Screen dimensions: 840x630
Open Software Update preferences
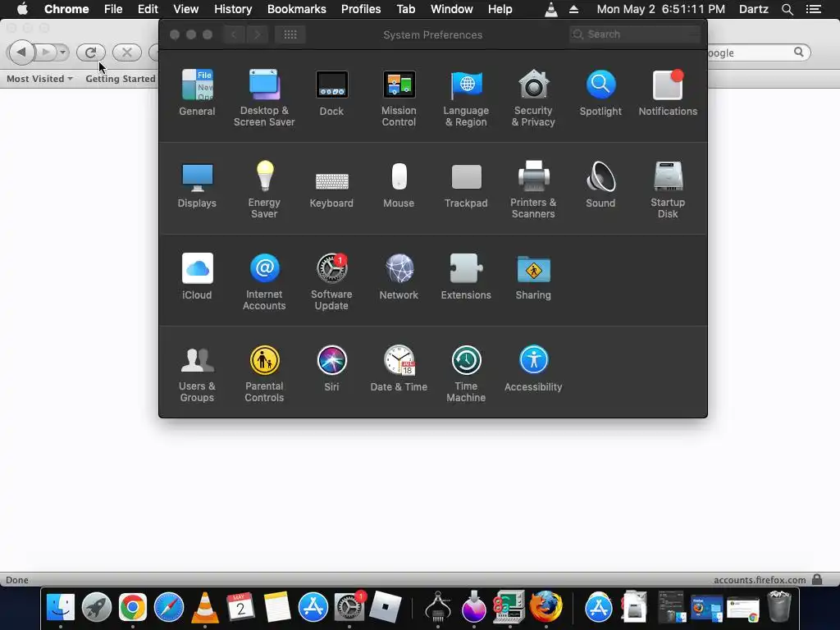[x=331, y=282]
